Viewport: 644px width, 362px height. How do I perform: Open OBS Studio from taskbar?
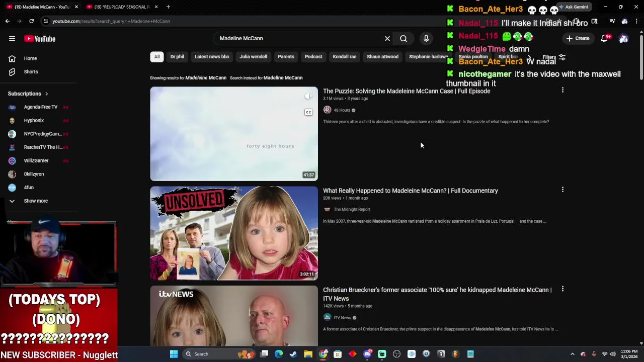point(396,354)
